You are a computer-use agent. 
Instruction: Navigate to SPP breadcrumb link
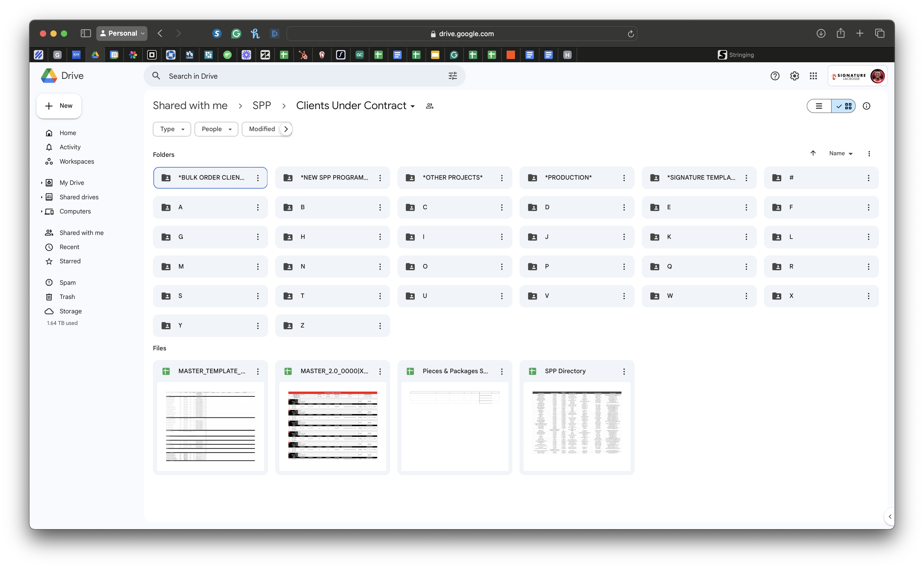pyautogui.click(x=262, y=106)
